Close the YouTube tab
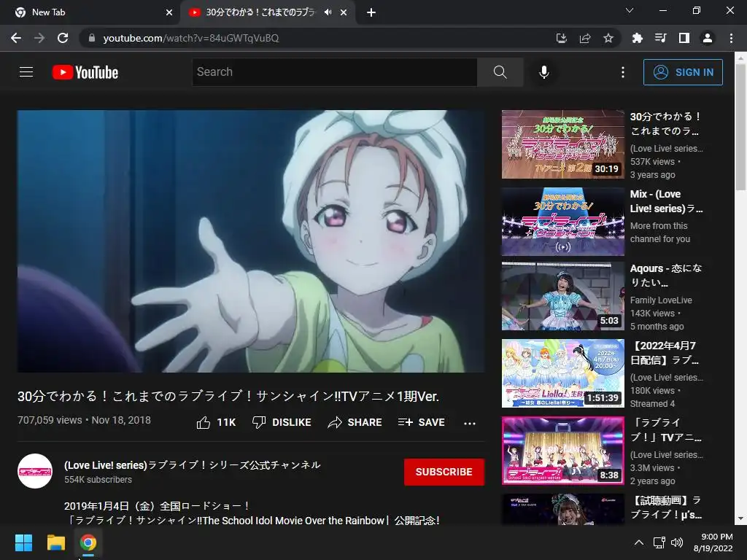This screenshot has width=747, height=560. tap(344, 12)
